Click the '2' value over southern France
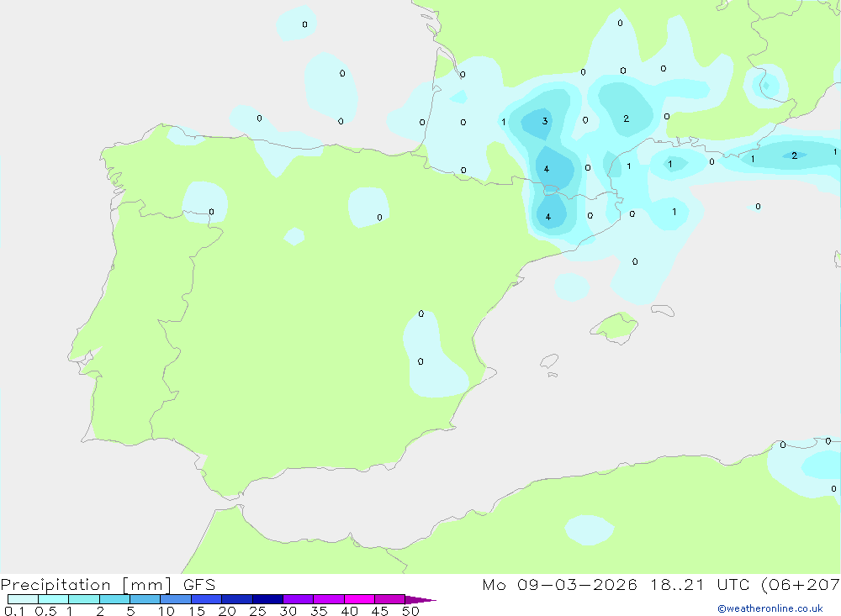This screenshot has height=616, width=841. pyautogui.click(x=626, y=118)
